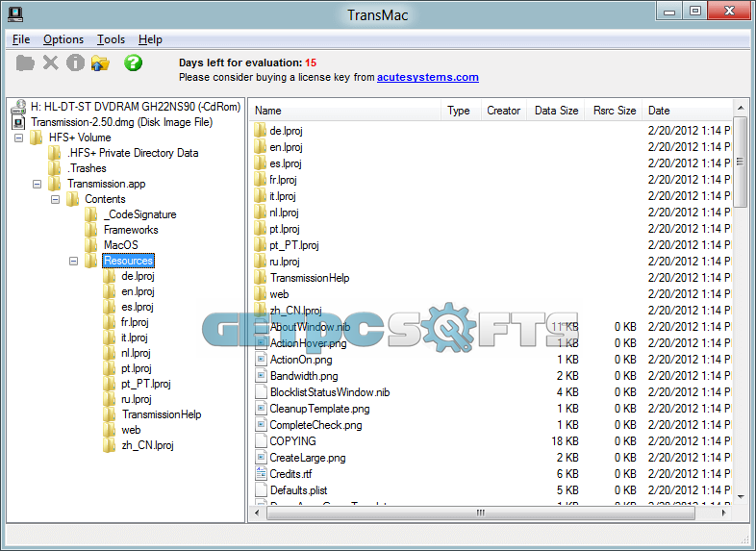Click the Credits.rtf document icon
756x551 pixels.
(x=261, y=474)
